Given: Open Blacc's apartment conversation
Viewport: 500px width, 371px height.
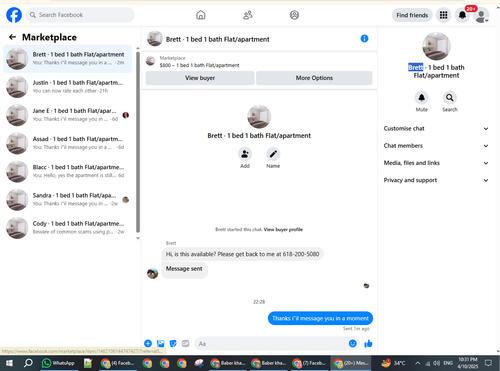Looking at the screenshot, I should click(68, 171).
